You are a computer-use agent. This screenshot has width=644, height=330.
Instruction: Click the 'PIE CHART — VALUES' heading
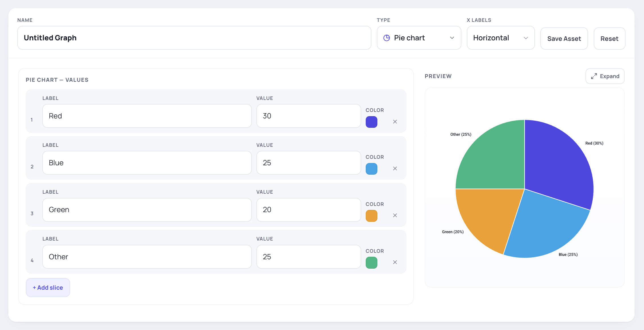[57, 80]
